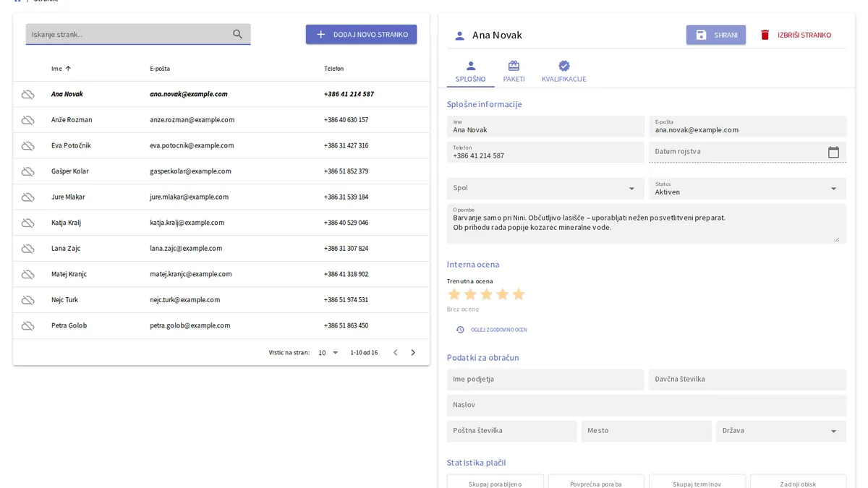
Task: Click trash icon to delete client
Action: point(765,35)
